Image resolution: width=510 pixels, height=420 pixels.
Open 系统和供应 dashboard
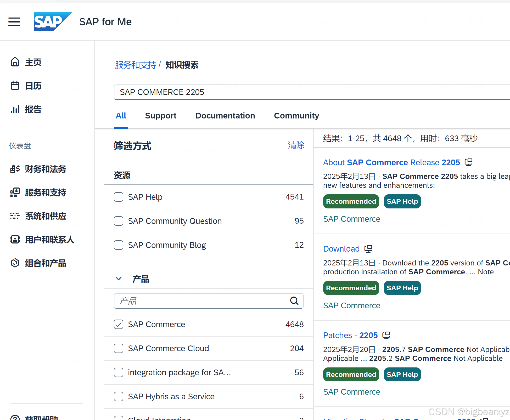pos(46,216)
